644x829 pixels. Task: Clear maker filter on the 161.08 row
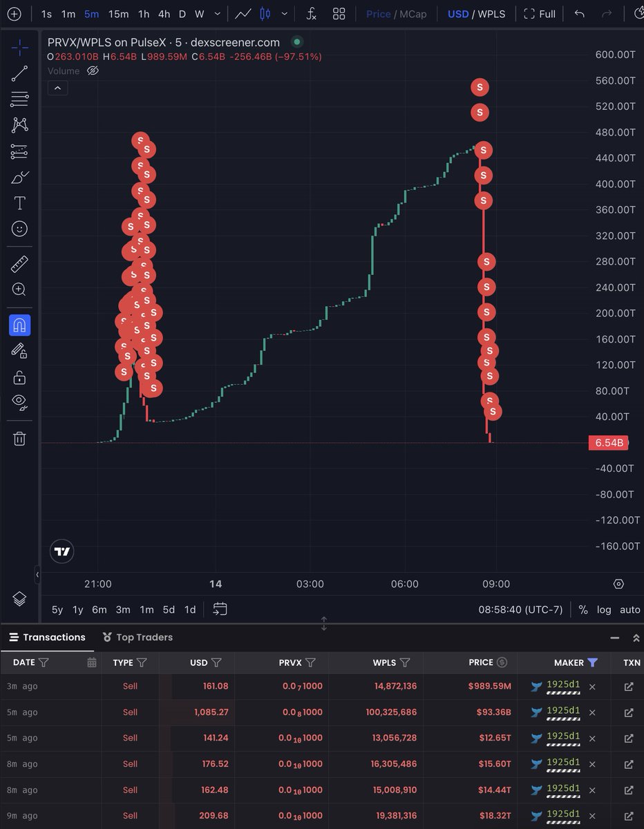point(592,687)
